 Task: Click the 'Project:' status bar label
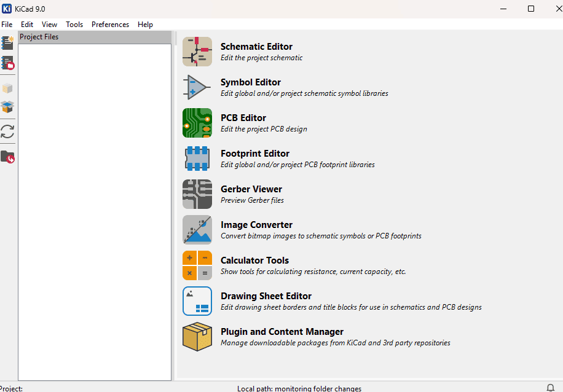coord(11,388)
